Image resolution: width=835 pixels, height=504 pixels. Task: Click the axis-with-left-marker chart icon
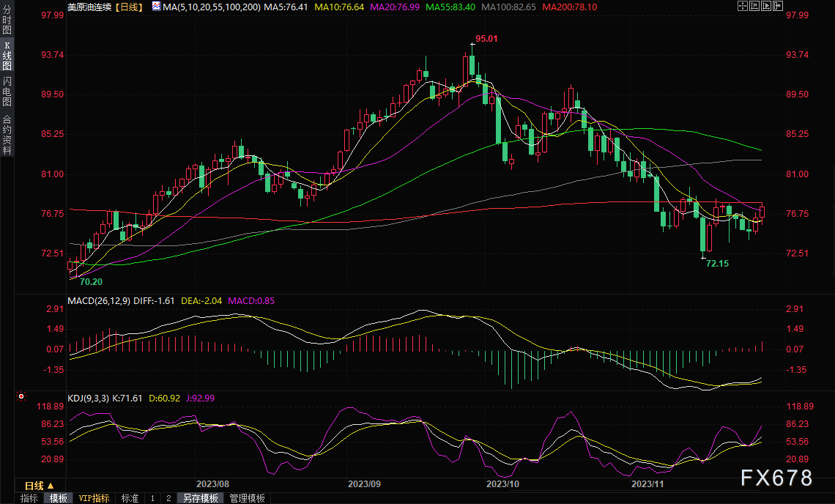coord(754,6)
